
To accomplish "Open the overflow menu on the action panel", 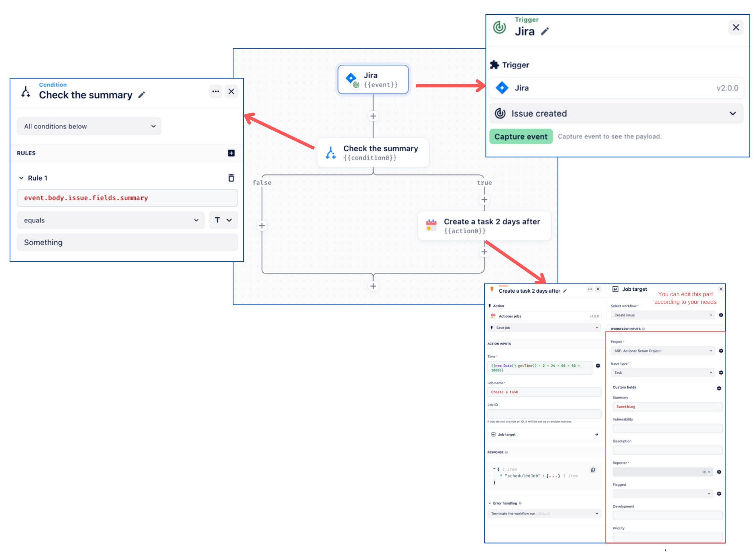I will click(590, 289).
